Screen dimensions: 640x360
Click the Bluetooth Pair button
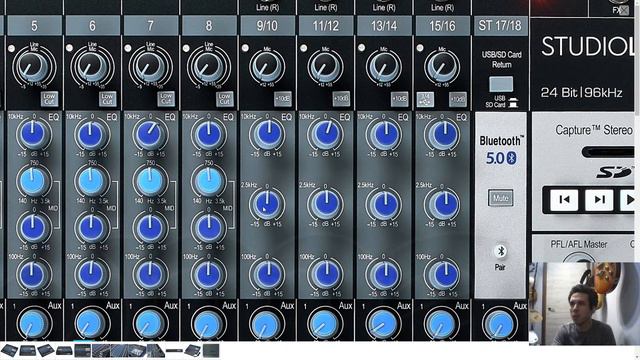(x=500, y=251)
